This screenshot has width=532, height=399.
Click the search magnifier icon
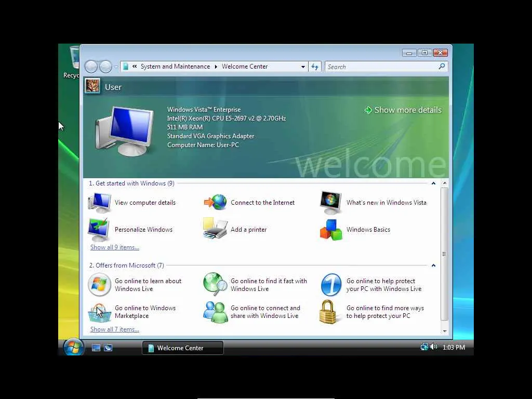[x=442, y=66]
